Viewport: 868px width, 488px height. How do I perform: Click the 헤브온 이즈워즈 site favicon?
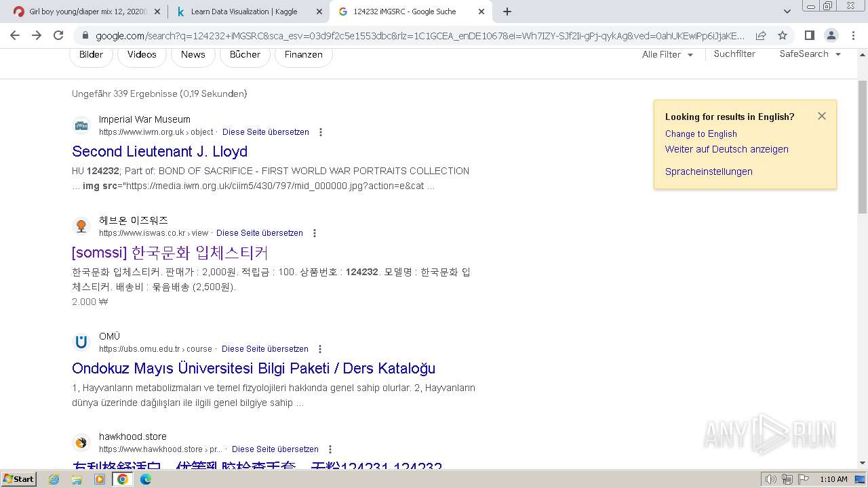[81, 226]
